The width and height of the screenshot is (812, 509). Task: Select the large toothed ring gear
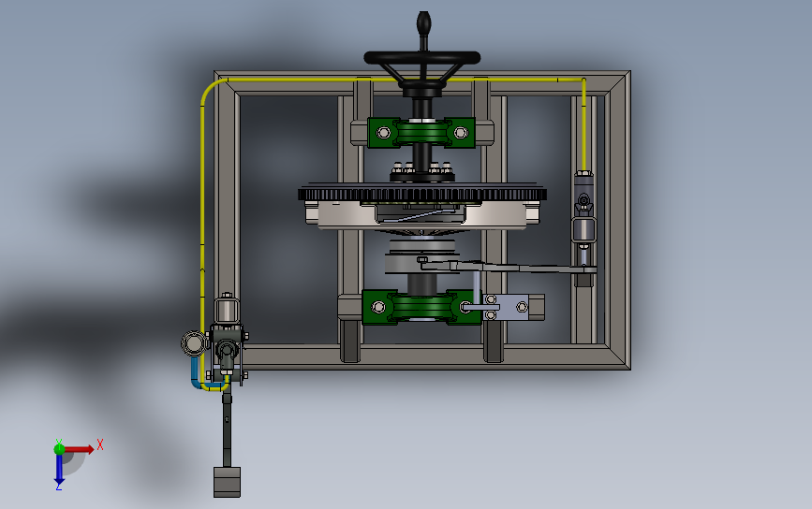click(422, 195)
